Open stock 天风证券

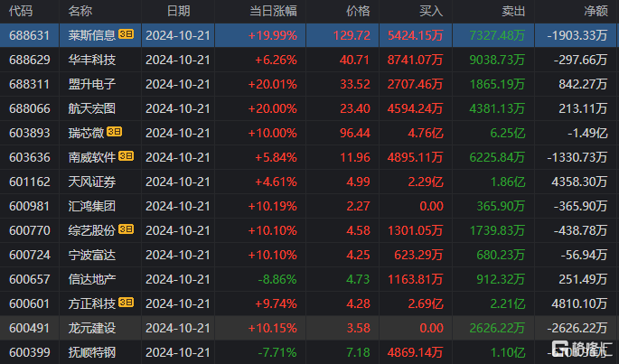click(x=91, y=182)
